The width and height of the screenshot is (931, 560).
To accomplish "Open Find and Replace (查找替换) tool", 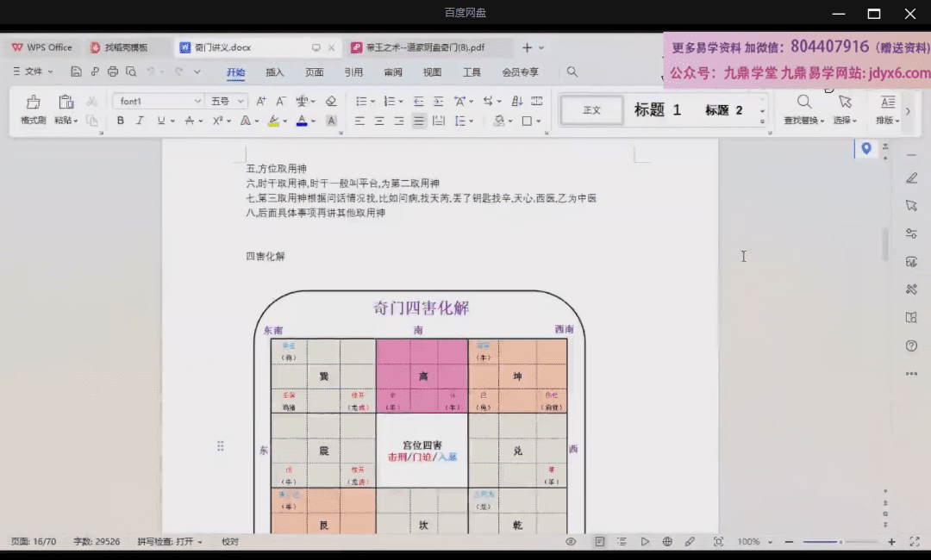I will 803,109.
